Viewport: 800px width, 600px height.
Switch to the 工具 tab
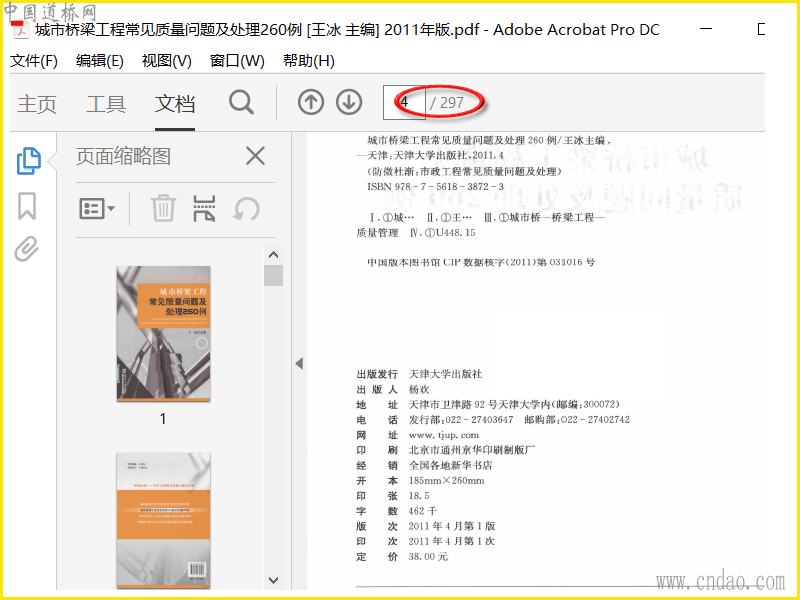[x=106, y=104]
